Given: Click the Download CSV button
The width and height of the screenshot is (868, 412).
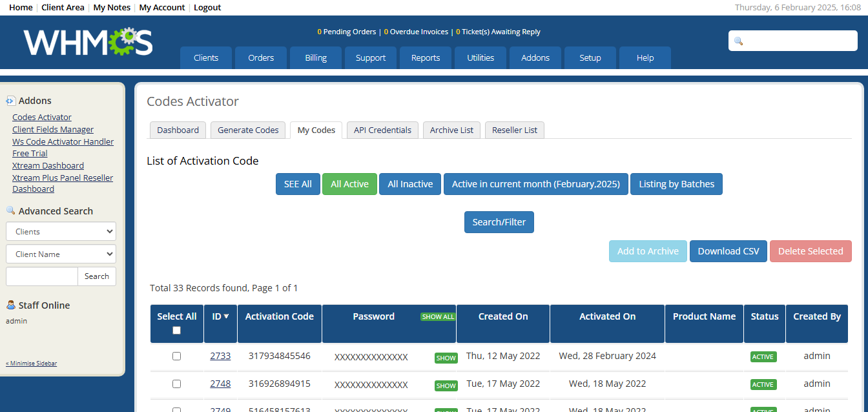Looking at the screenshot, I should [x=728, y=251].
